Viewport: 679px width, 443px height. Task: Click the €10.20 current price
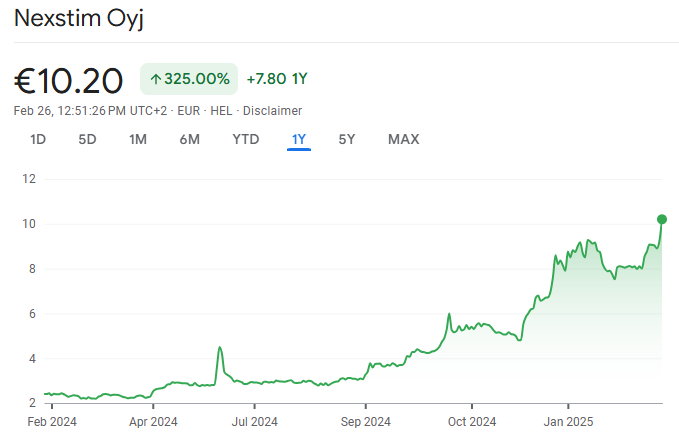[x=69, y=80]
